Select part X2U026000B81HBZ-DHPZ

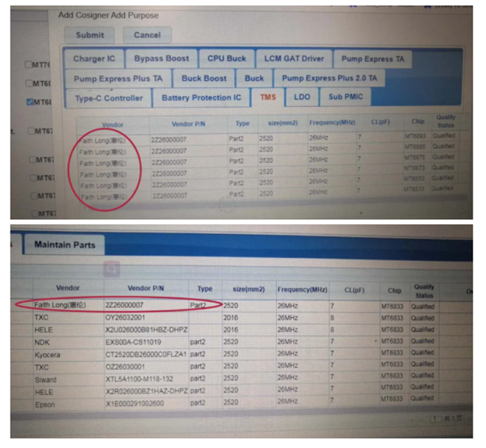(147, 330)
